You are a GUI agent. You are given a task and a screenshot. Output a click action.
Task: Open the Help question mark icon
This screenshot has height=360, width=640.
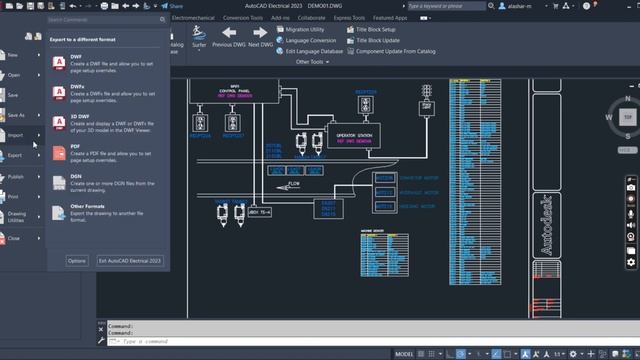pyautogui.click(x=587, y=6)
